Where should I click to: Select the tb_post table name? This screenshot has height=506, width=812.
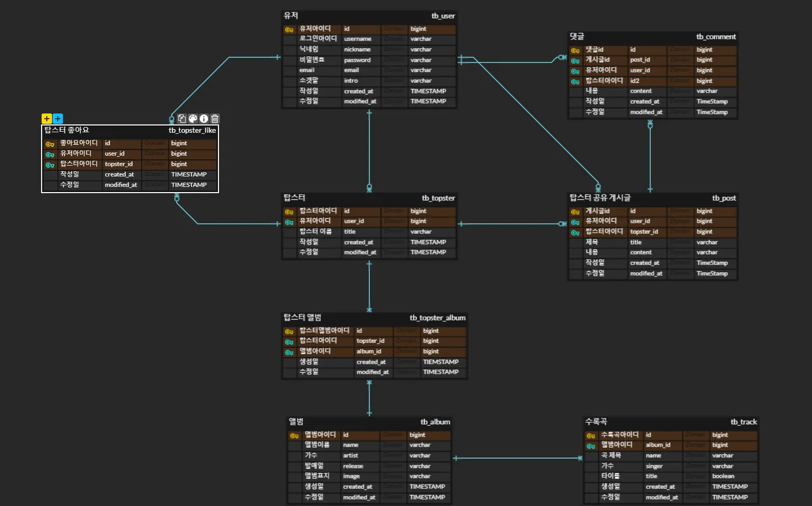click(x=724, y=198)
